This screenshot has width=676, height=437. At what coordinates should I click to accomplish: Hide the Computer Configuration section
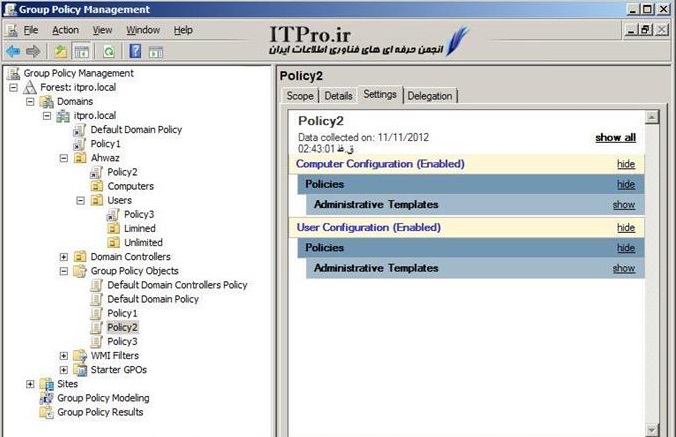625,164
